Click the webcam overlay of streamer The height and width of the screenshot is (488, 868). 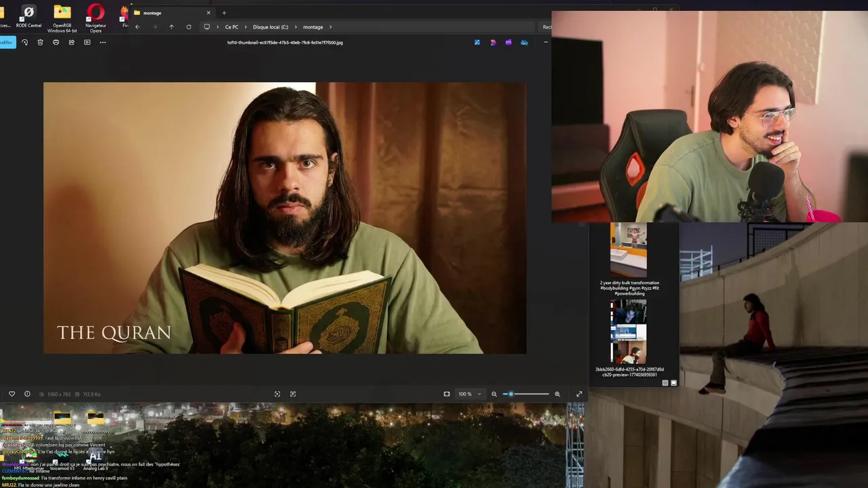[709, 117]
